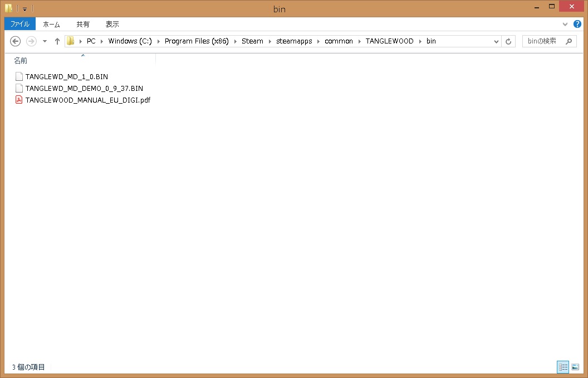Select Windows (C:) in address path
Viewport: 588px width, 378px height.
pos(130,41)
